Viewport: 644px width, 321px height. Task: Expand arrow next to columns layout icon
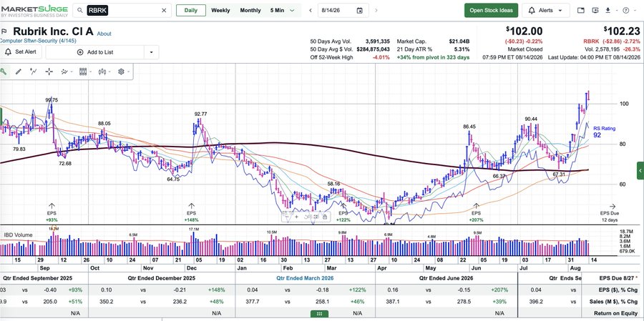coord(90,71)
